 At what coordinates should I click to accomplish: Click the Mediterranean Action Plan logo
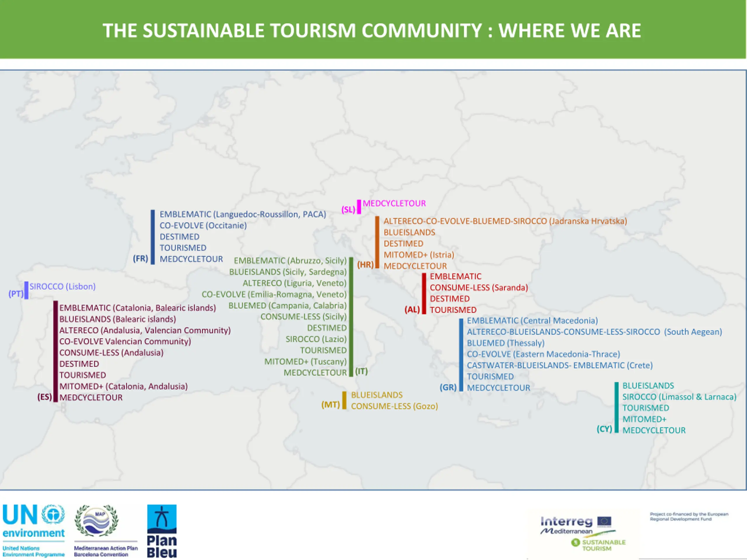[x=106, y=531]
